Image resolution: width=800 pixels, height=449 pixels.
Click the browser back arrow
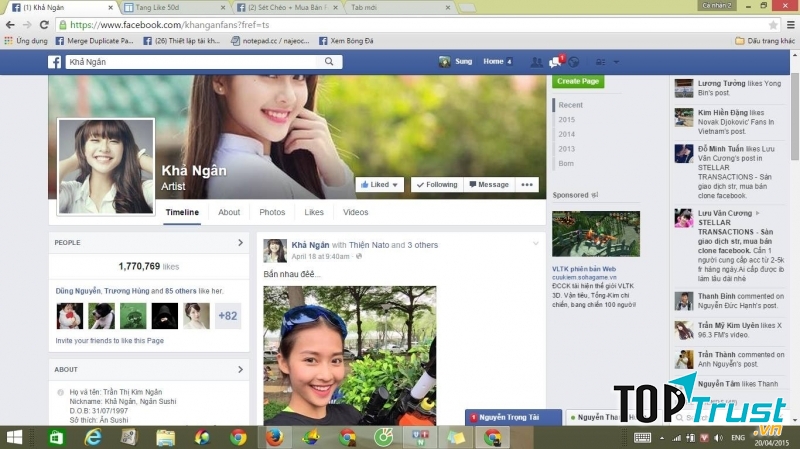10,24
